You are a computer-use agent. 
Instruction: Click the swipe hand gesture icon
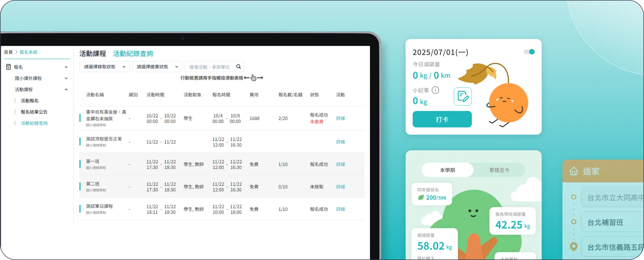coord(253,78)
